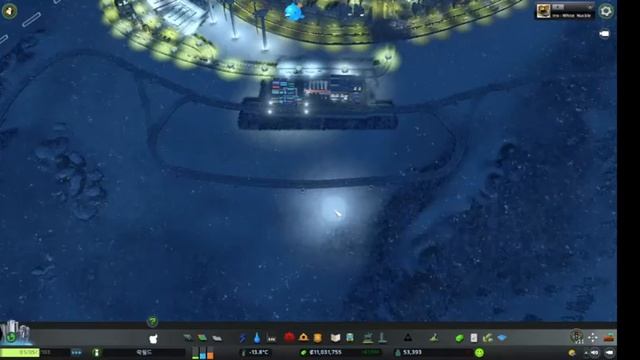Open the Policies document panel
640x360 pixels.
click(x=473, y=338)
